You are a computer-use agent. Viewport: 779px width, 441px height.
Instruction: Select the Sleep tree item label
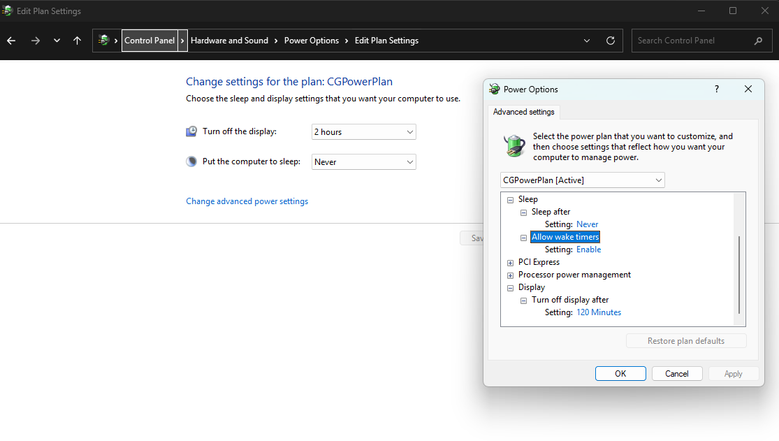[528, 199]
